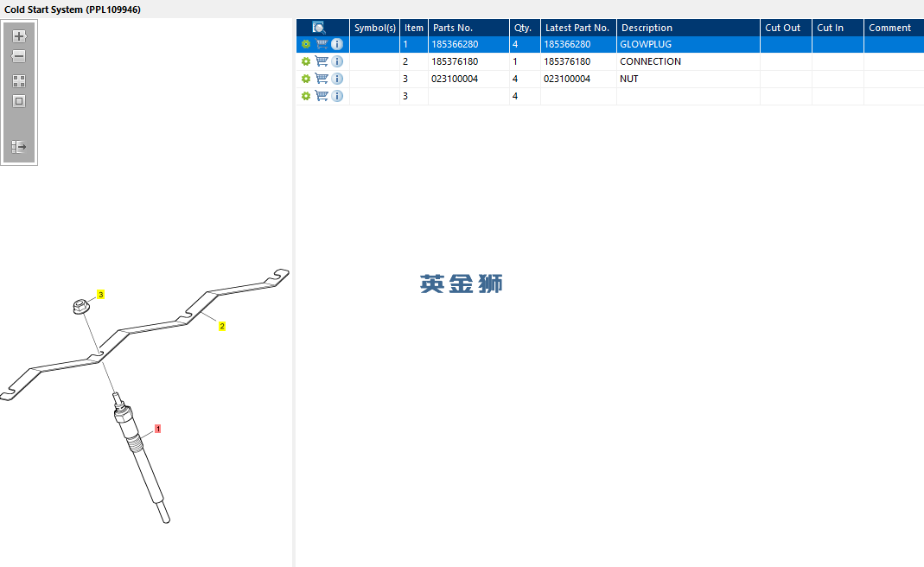This screenshot has width=924, height=567.
Task: Click the connection strip drawing in diagram
Action: [x=144, y=334]
